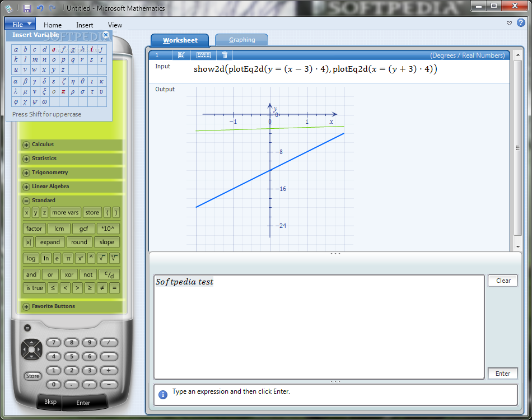This screenshot has width=532, height=420.
Task: Click the keyboard icon in worksheet header
Action: pyautogui.click(x=204, y=55)
